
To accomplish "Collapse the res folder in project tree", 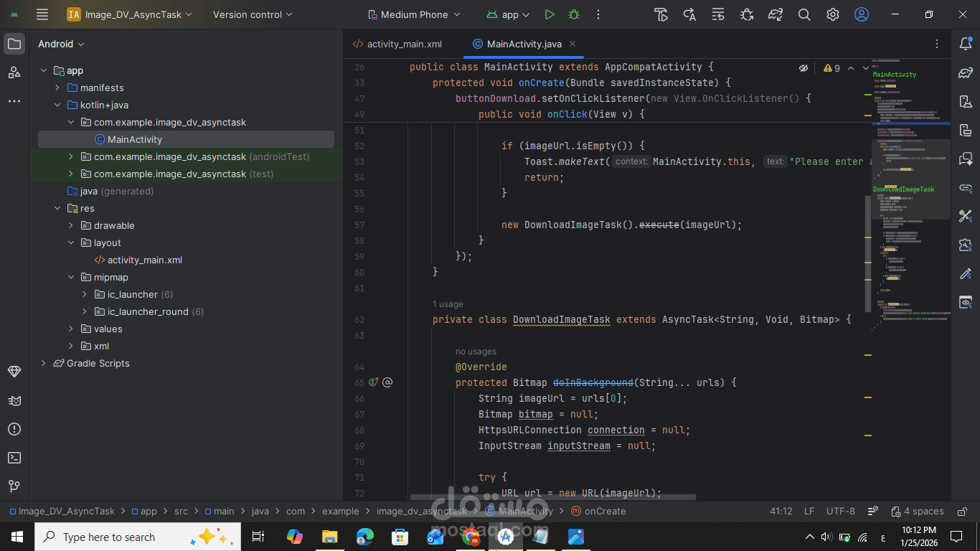I will pyautogui.click(x=57, y=209).
